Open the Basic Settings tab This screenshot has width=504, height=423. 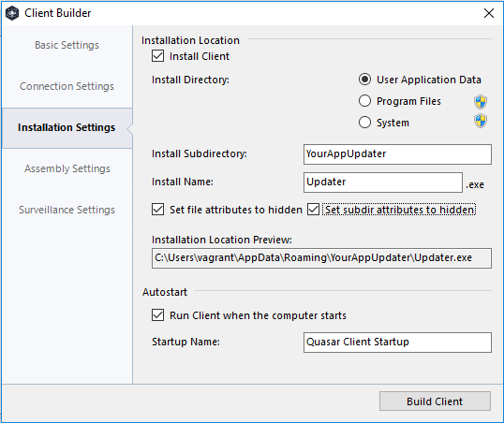point(67,45)
